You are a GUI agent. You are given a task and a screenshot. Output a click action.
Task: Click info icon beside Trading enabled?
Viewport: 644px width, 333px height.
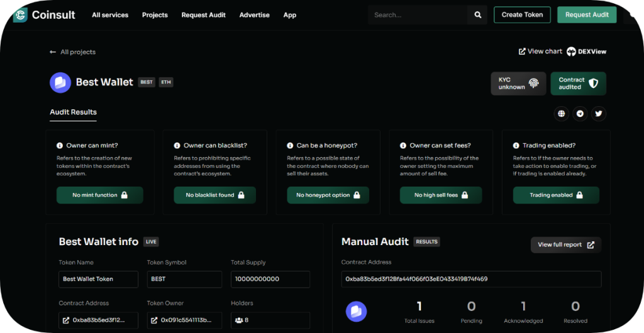pos(516,145)
